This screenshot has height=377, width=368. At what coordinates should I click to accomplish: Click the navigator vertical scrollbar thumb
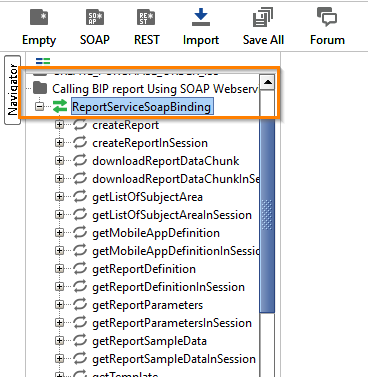pyautogui.click(x=267, y=215)
